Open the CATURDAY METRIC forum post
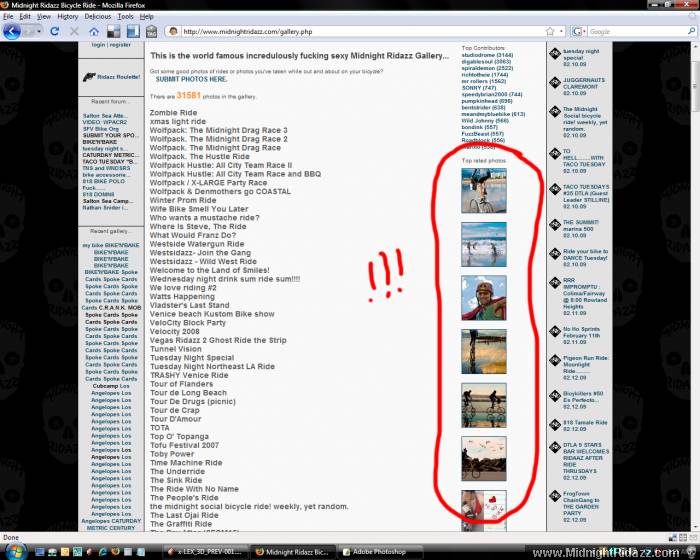This screenshot has width=700, height=560. (x=110, y=155)
